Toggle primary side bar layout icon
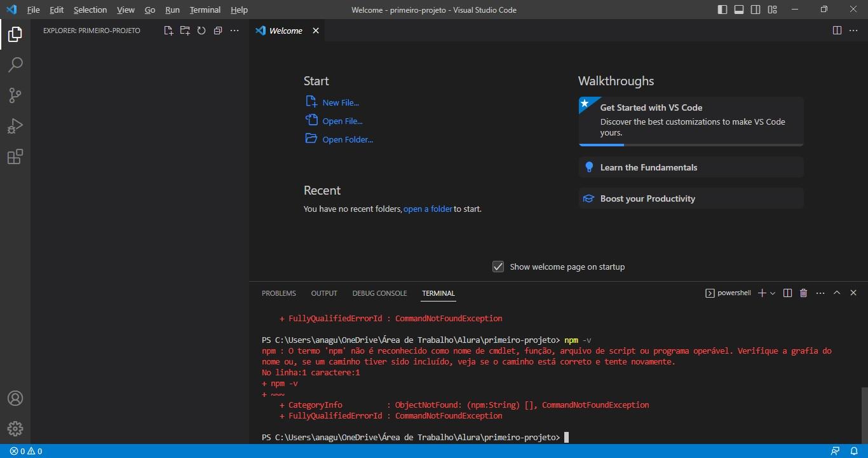Screen dimensions: 868x458 [722, 10]
